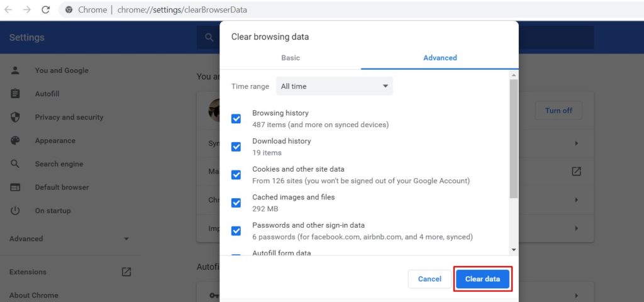The image size is (644, 302).
Task: Click the search icon in Settings search bar
Action: (209, 37)
